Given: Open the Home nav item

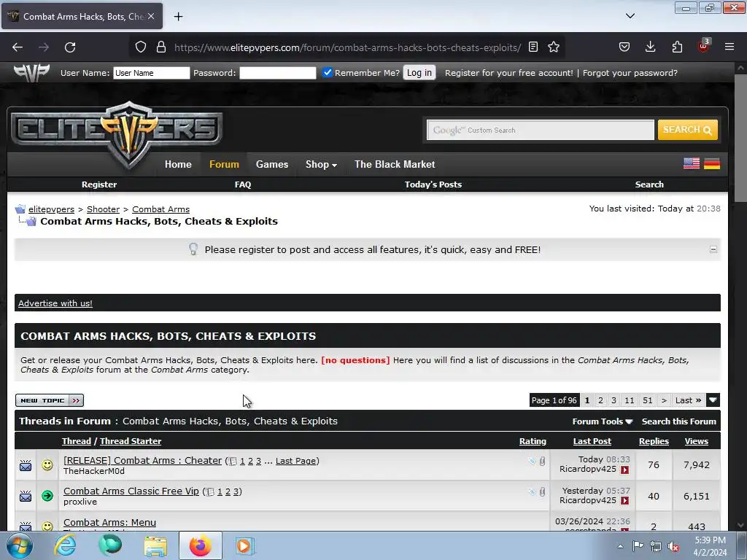Looking at the screenshot, I should pos(178,164).
